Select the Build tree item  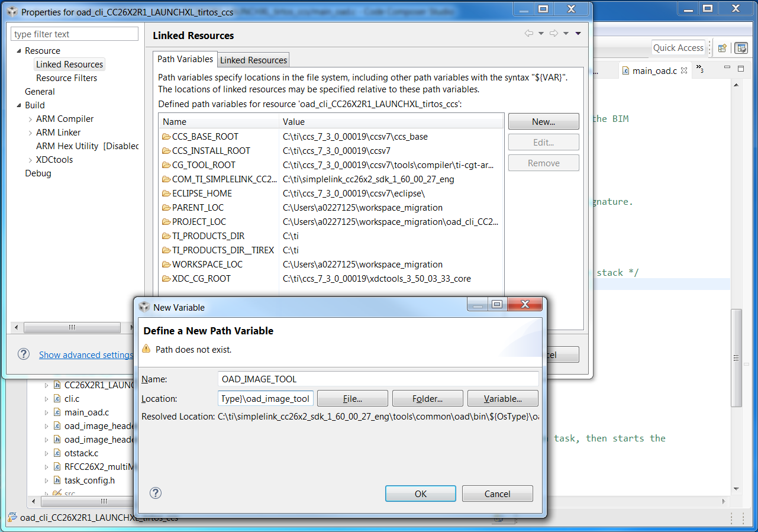pos(34,105)
